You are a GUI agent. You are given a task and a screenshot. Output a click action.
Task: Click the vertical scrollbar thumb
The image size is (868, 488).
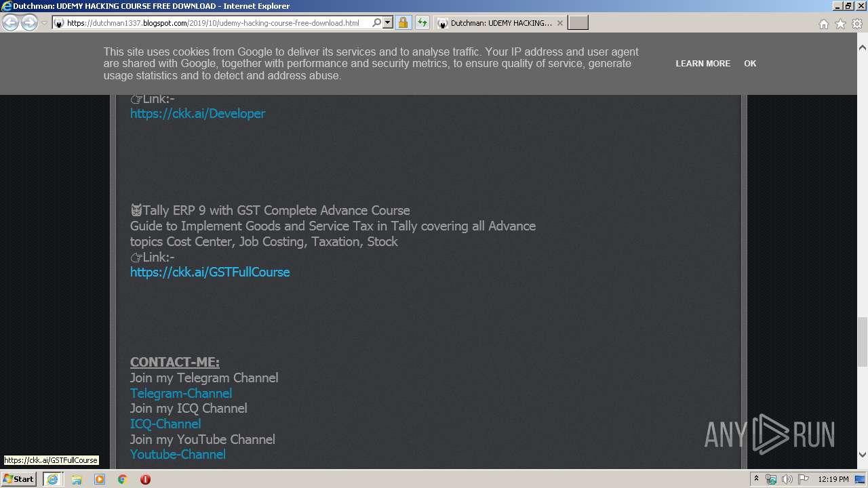(863, 342)
